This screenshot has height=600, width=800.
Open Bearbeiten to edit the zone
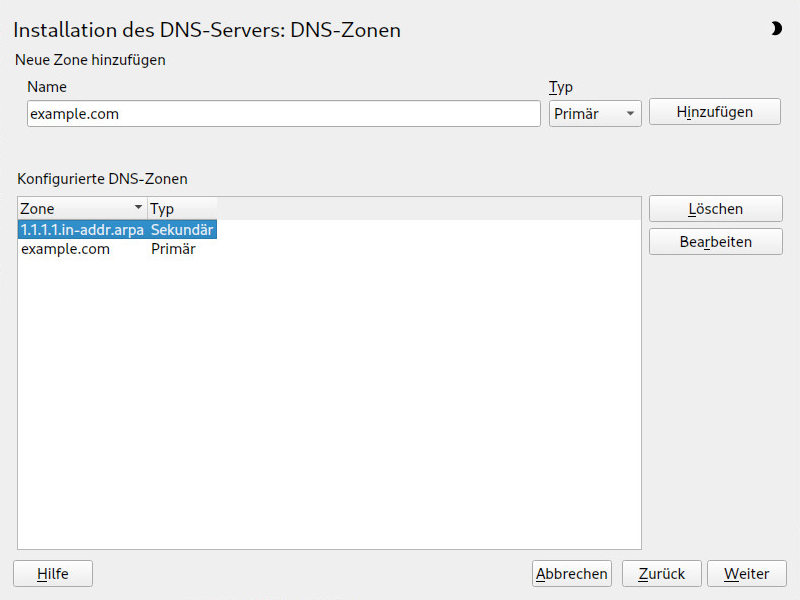pos(715,241)
